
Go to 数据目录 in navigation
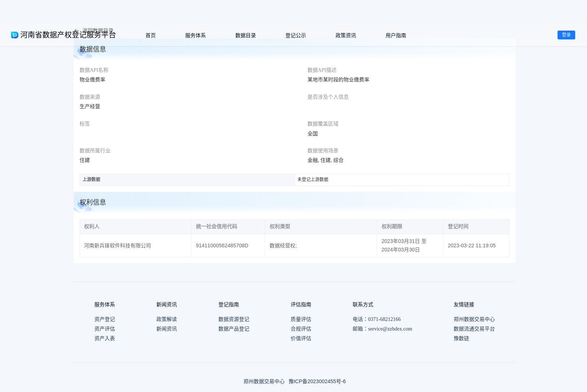pyautogui.click(x=246, y=35)
